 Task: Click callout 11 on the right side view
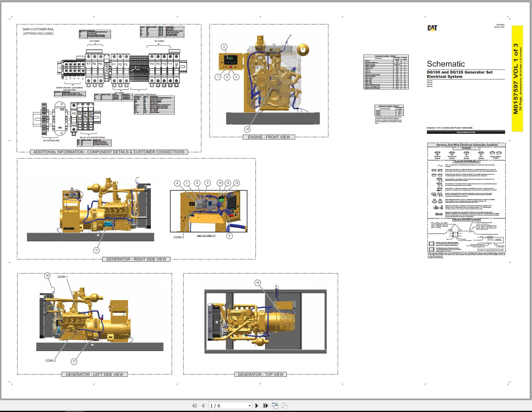(96, 250)
